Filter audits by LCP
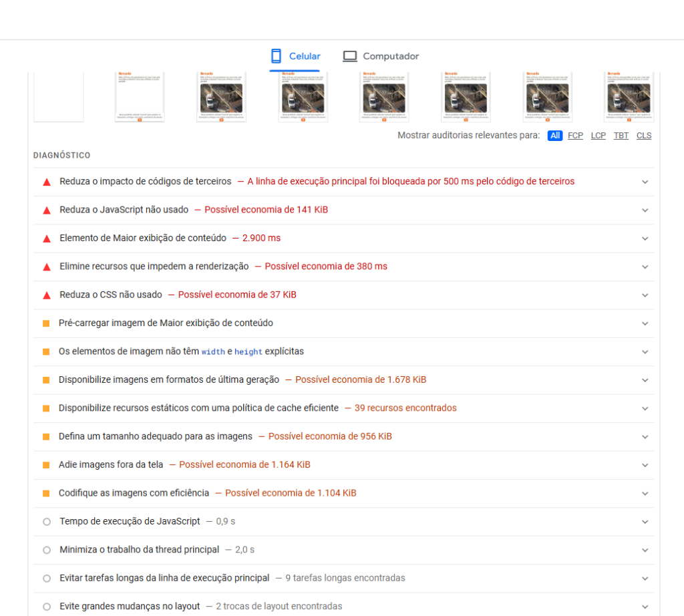 [x=598, y=136]
